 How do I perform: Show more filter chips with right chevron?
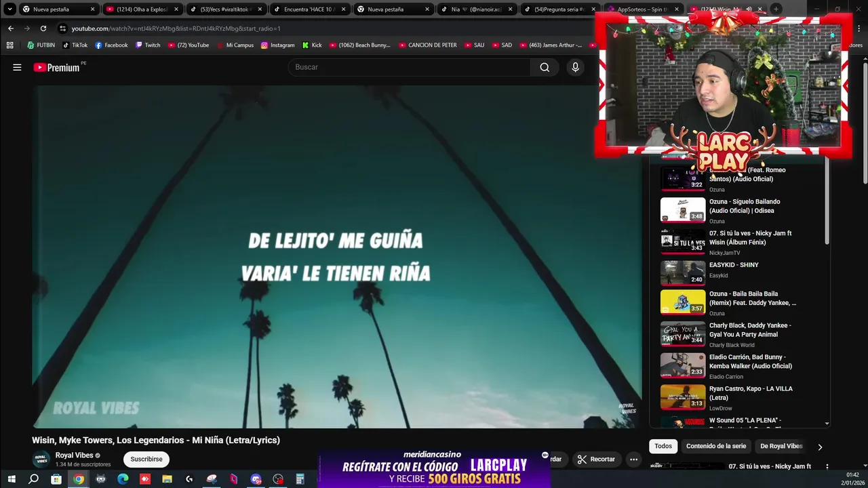click(820, 447)
